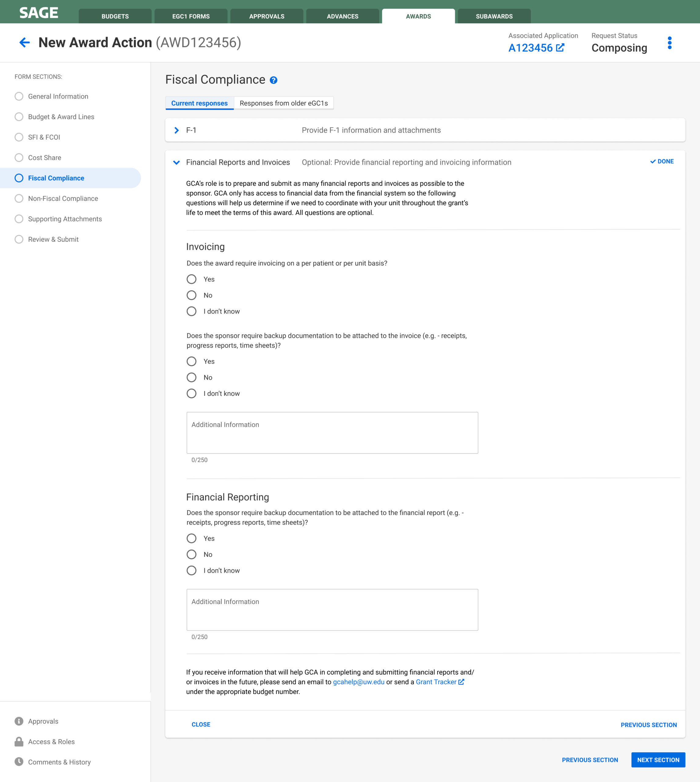The width and height of the screenshot is (700, 782).
Task: Click the Invoicing Additional Information field
Action: point(332,433)
